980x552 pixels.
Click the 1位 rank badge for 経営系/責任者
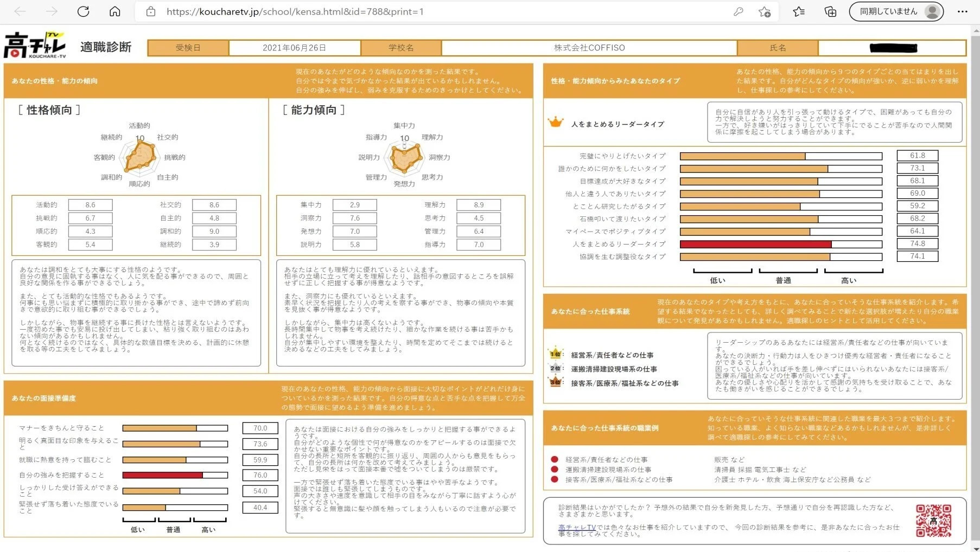coord(556,354)
